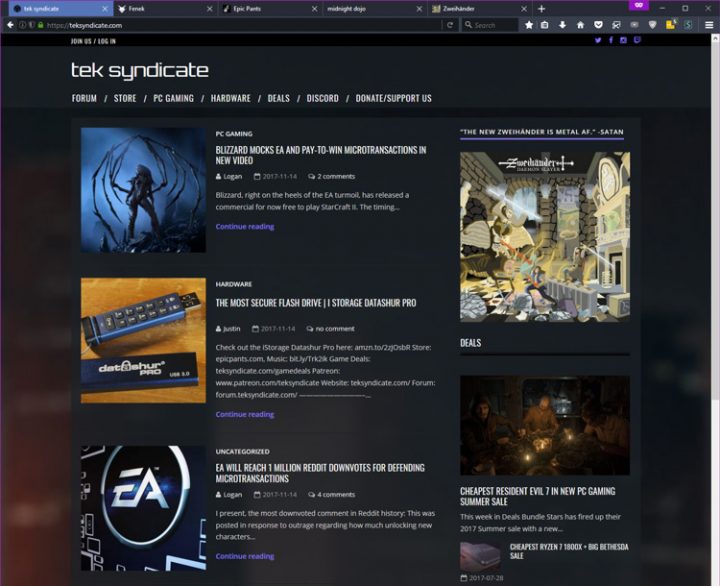The width and height of the screenshot is (720, 586).
Task: Click the HARDWARE category label above Datashur article
Action: 234,284
